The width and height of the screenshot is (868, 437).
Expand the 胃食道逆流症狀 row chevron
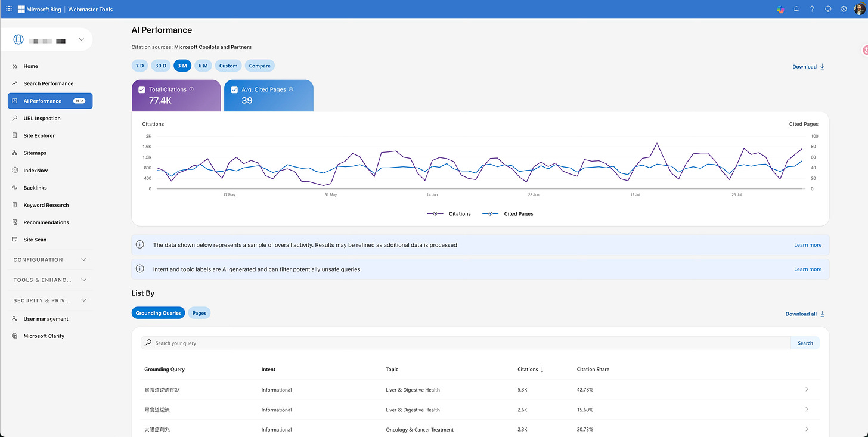807,389
